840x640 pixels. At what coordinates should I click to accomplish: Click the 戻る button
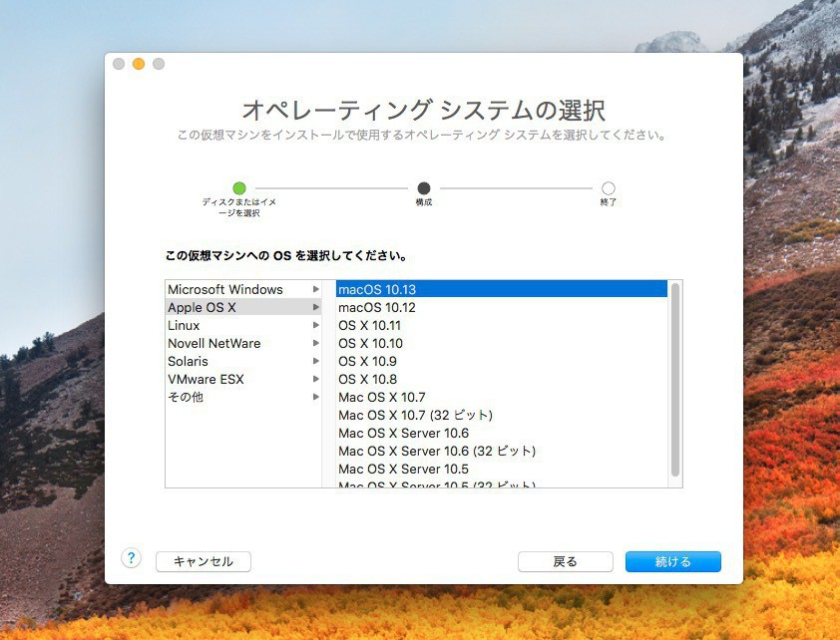[566, 561]
